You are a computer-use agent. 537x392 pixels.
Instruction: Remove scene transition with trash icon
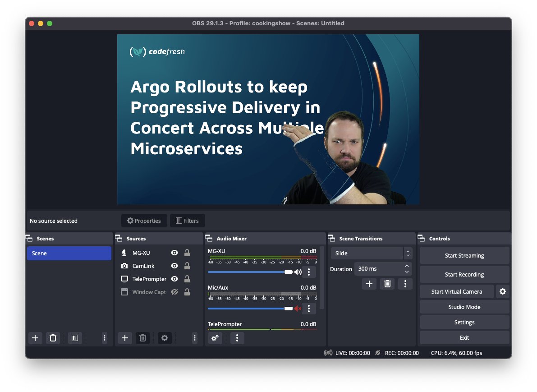[387, 284]
